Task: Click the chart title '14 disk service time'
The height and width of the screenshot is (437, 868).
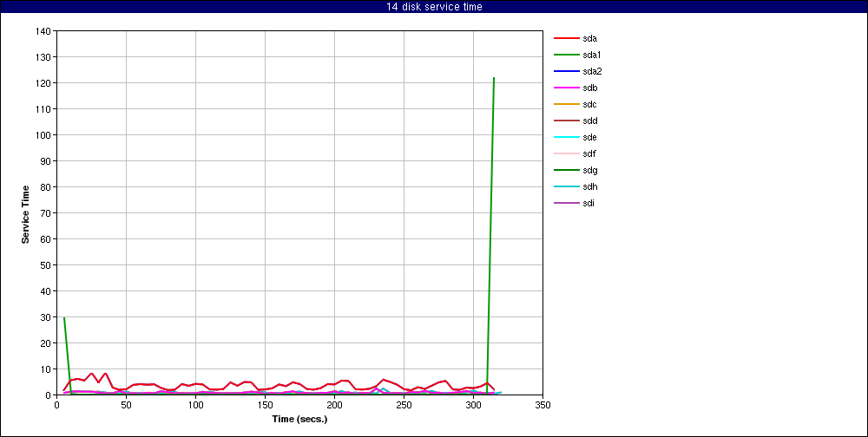Action: (x=434, y=7)
